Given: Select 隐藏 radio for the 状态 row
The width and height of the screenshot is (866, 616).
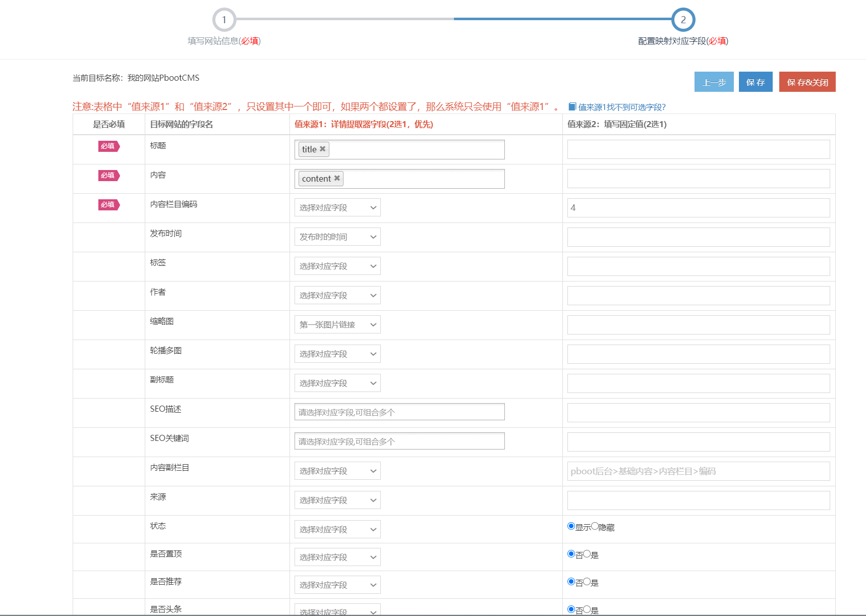Looking at the screenshot, I should (x=595, y=527).
